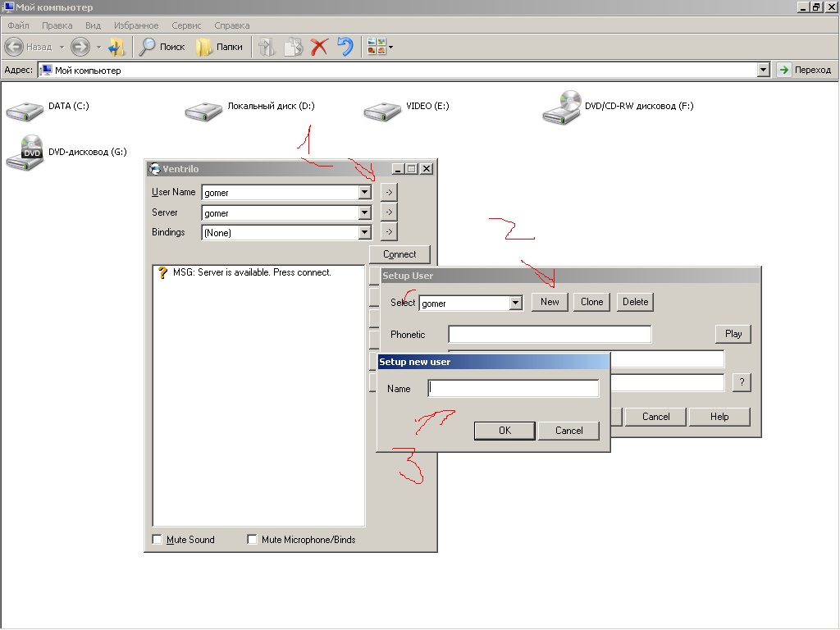This screenshot has width=840, height=630.
Task: Click the ? help button in Setup User
Action: point(742,382)
